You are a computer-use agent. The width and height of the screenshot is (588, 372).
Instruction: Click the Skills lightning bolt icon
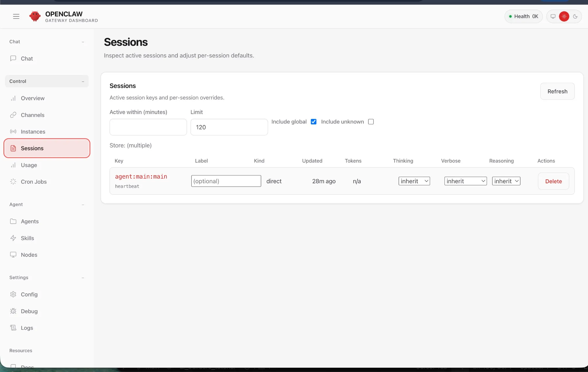coord(13,238)
